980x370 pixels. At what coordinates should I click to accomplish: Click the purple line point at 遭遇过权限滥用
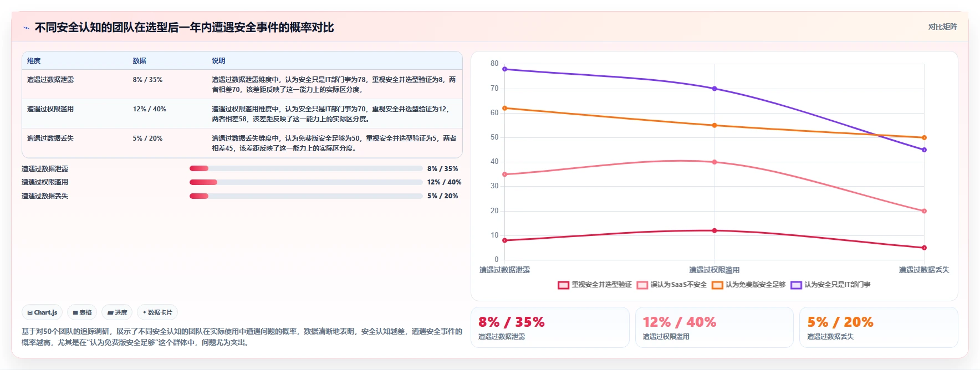(714, 89)
